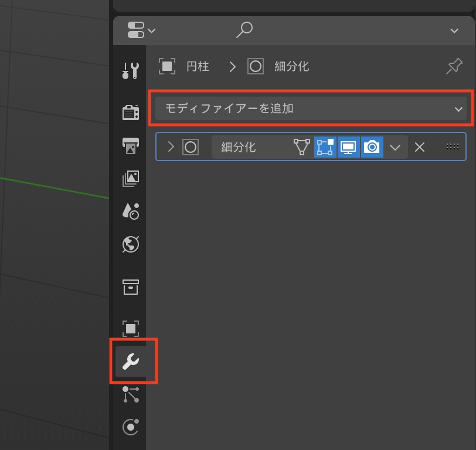Toggle viewport display for 細分化 modifier
476x450 pixels.
(x=349, y=147)
